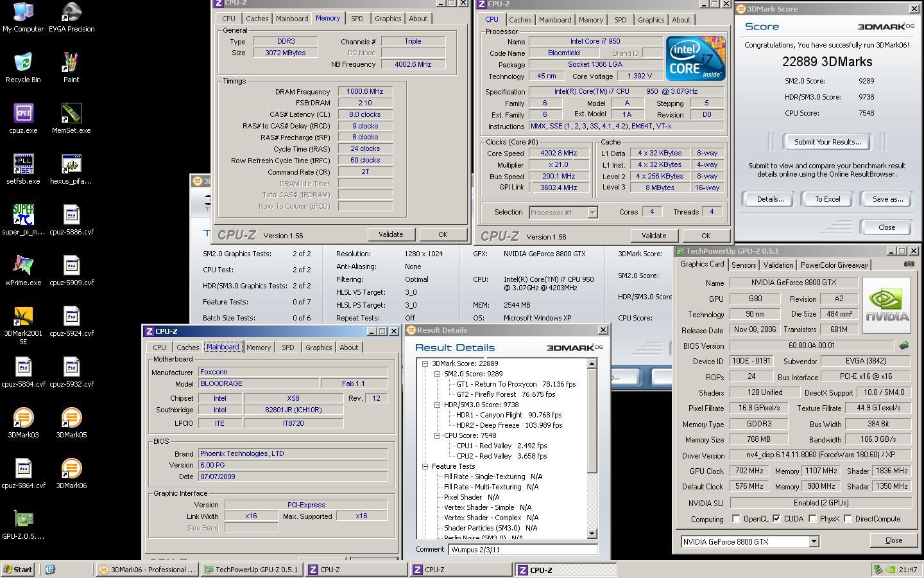The image size is (924, 578).
Task: Click the NVIDIA system tray icon
Action: (x=891, y=570)
